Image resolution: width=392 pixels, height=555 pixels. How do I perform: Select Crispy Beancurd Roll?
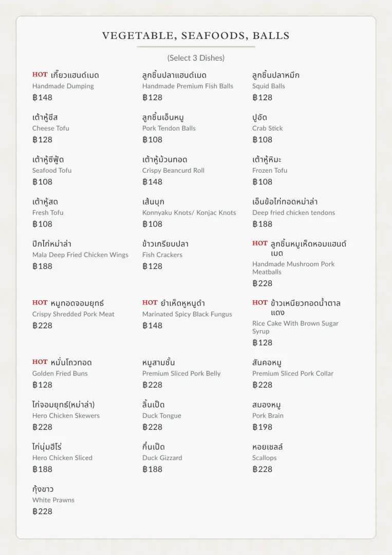(x=173, y=171)
